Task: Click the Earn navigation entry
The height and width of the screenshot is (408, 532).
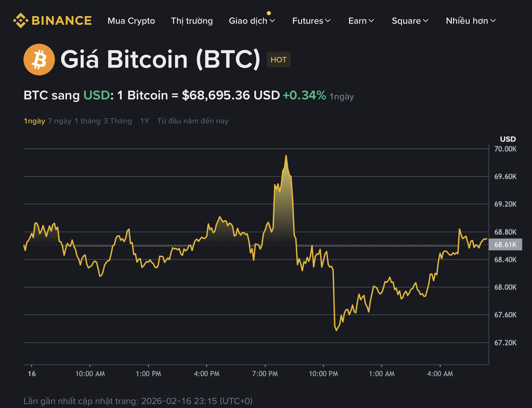Action: tap(361, 21)
